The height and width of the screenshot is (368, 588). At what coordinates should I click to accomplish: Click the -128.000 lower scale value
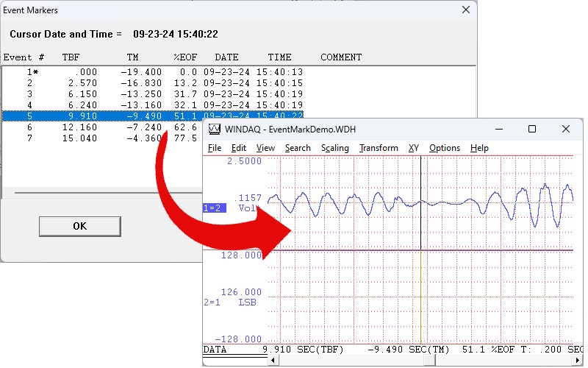pyautogui.click(x=238, y=339)
